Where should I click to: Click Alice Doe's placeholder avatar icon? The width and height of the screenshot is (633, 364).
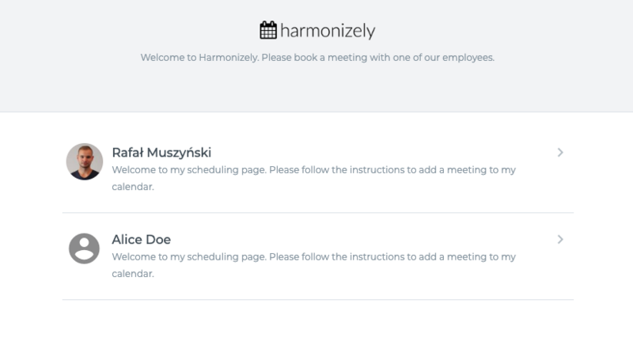click(x=84, y=248)
